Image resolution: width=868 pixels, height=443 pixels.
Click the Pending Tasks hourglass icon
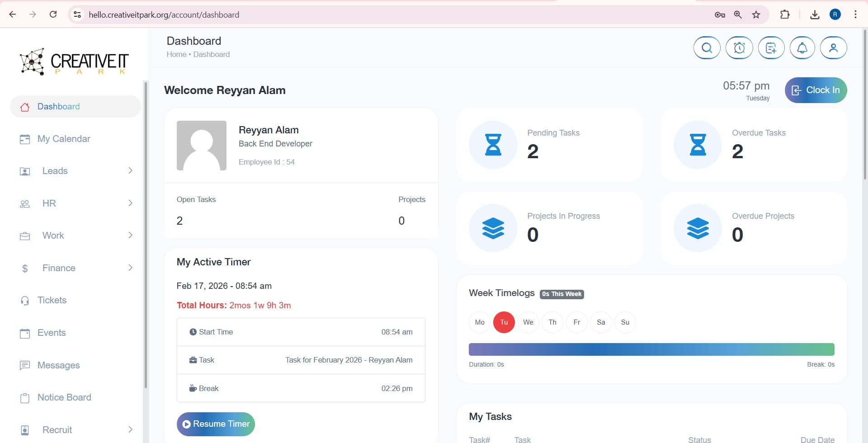(493, 145)
